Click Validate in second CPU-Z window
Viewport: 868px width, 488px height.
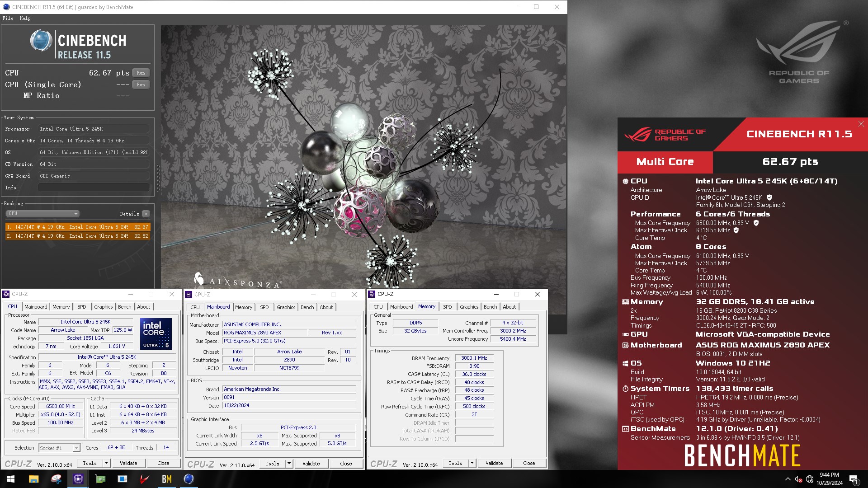point(311,464)
